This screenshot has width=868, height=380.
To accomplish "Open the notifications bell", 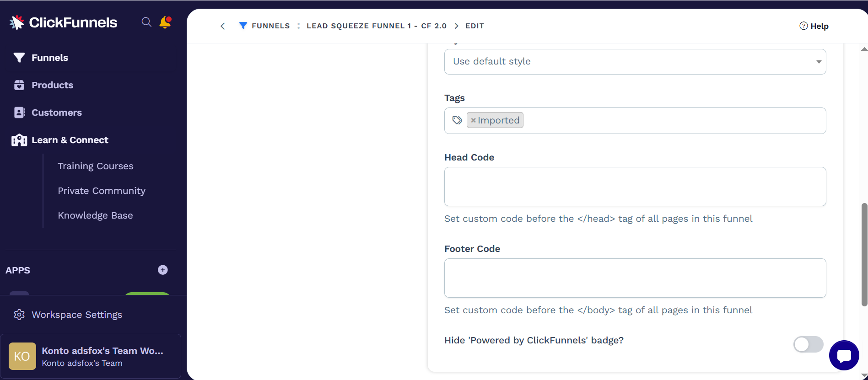I will pos(165,22).
